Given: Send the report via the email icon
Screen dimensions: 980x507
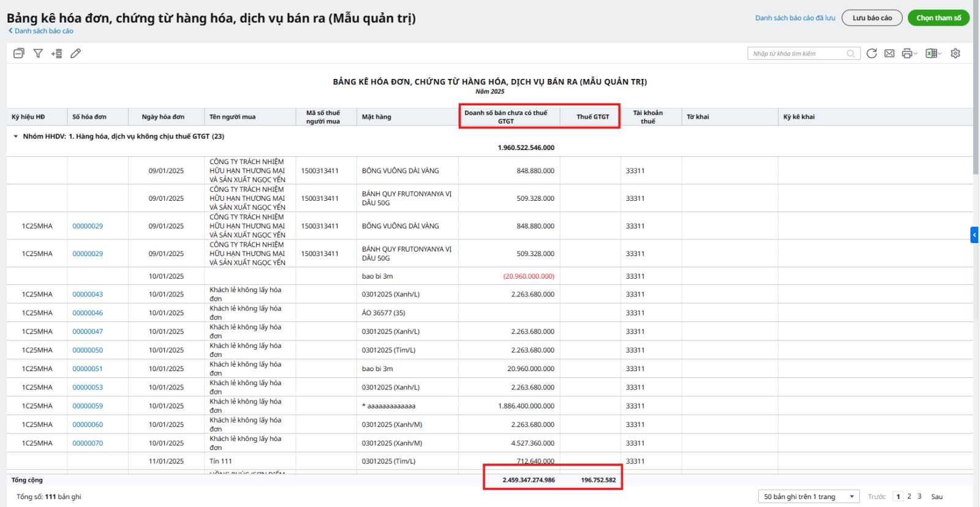Looking at the screenshot, I should pos(889,53).
